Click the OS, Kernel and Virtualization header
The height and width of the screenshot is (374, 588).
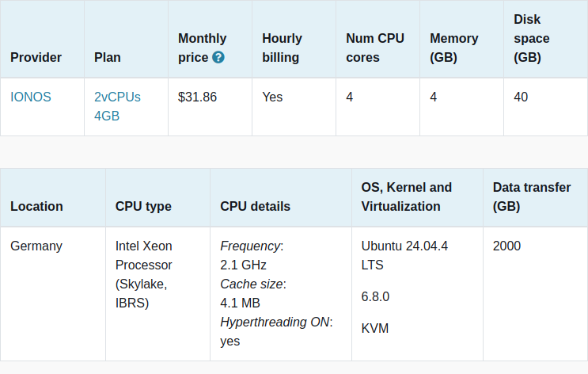[x=406, y=197]
